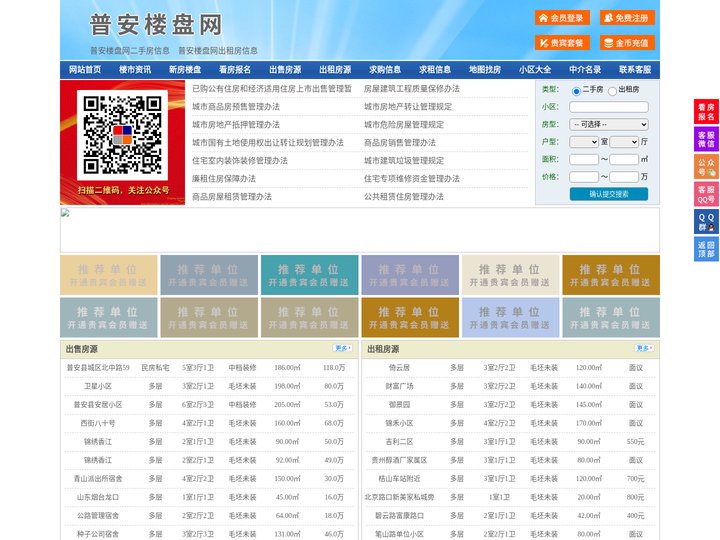The image size is (720, 540).
Task: Open listing 普安县安居小区
Action: [98, 405]
